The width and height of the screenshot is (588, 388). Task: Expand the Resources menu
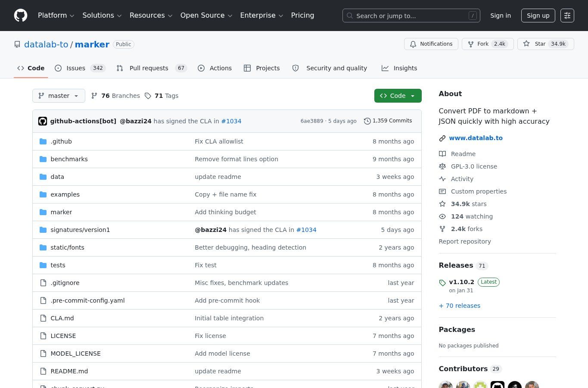tap(151, 16)
